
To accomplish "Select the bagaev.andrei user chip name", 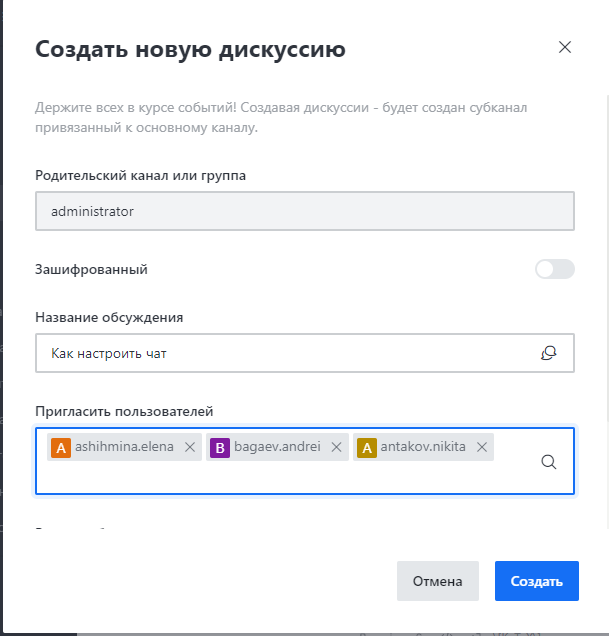I will click(277, 447).
